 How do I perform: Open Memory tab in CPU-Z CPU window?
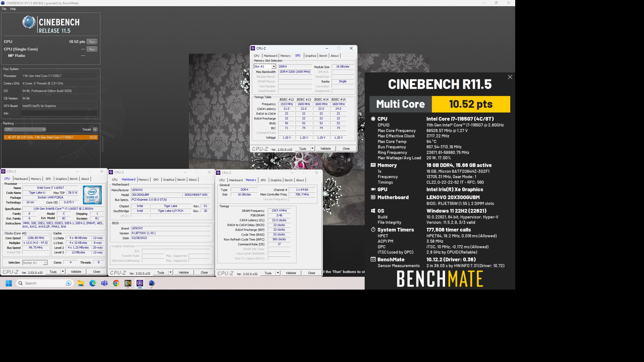(36, 179)
